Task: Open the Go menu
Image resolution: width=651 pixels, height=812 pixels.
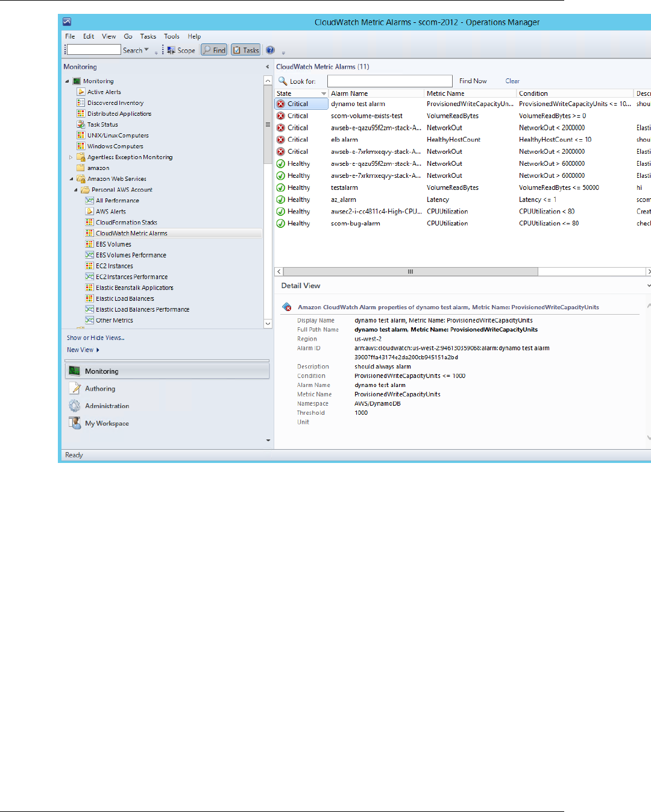Action: [x=128, y=36]
